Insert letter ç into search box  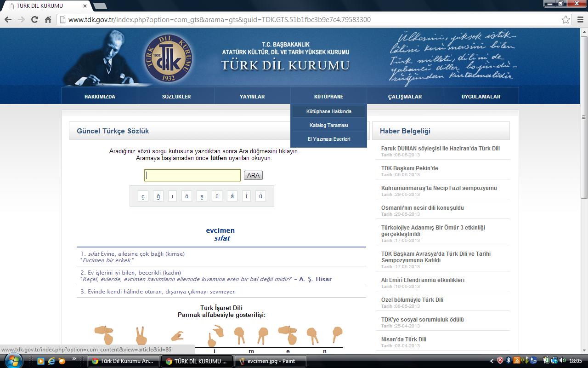(143, 196)
